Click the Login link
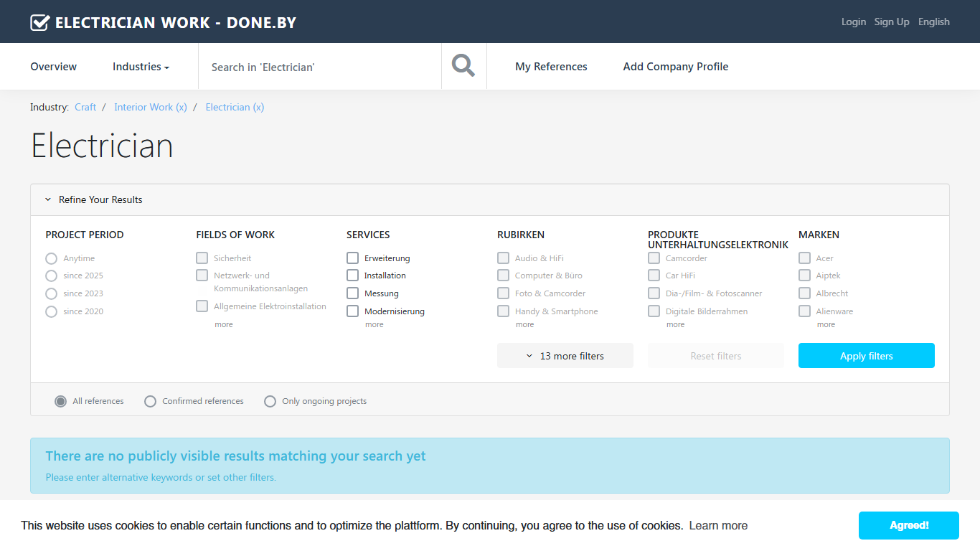The height and width of the screenshot is (551, 980). (x=854, y=22)
